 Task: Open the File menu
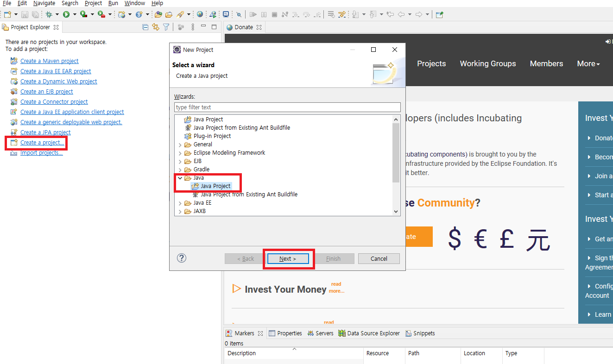point(7,3)
